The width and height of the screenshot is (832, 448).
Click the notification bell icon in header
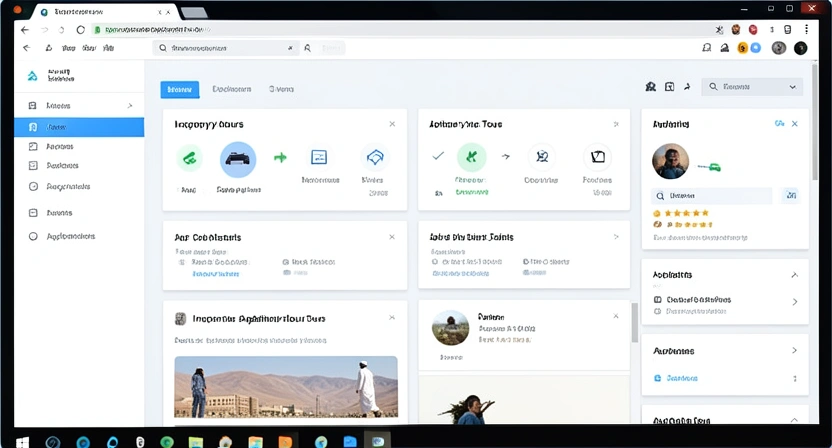pos(707,48)
